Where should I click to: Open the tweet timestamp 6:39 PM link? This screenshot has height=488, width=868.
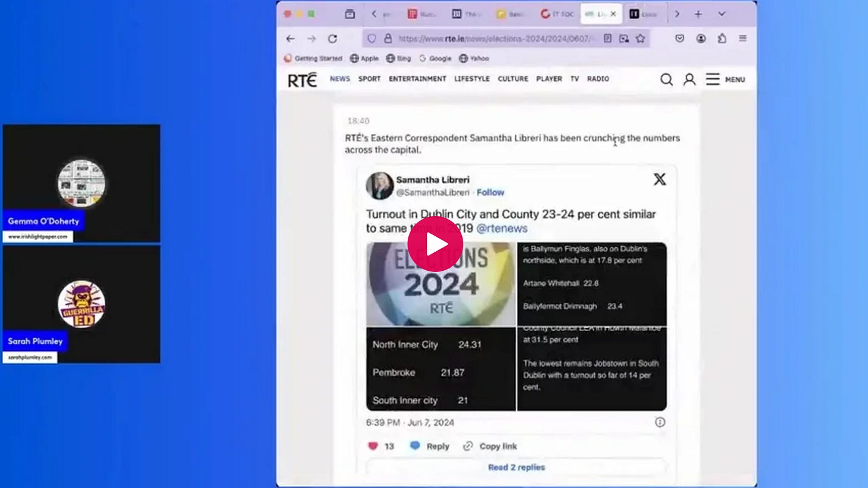coord(410,422)
